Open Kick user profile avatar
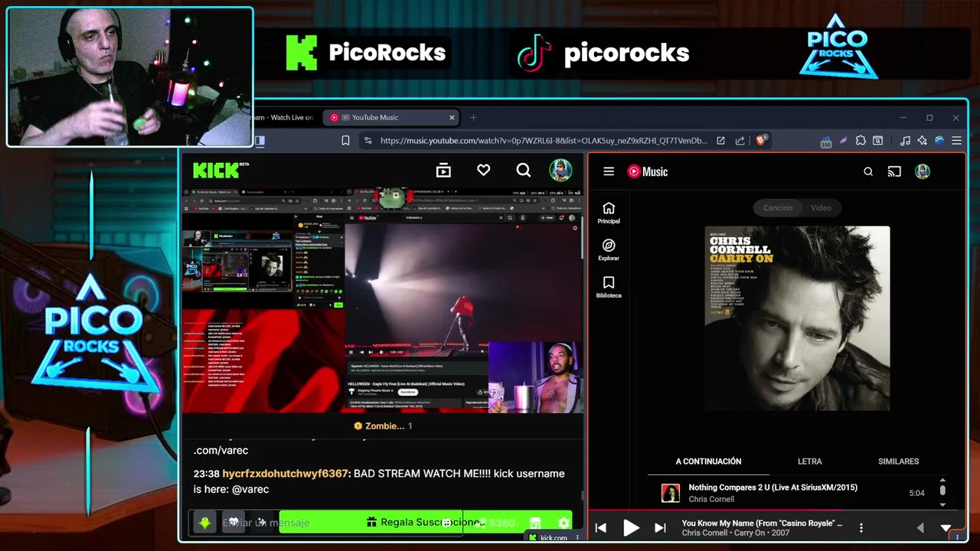Viewport: 980px width, 551px height. tap(560, 170)
